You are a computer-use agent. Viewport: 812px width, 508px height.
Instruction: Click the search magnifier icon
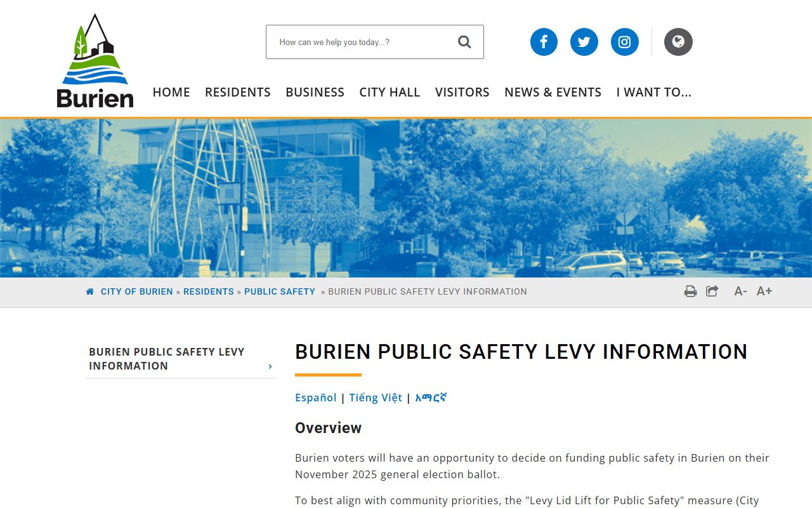point(464,42)
